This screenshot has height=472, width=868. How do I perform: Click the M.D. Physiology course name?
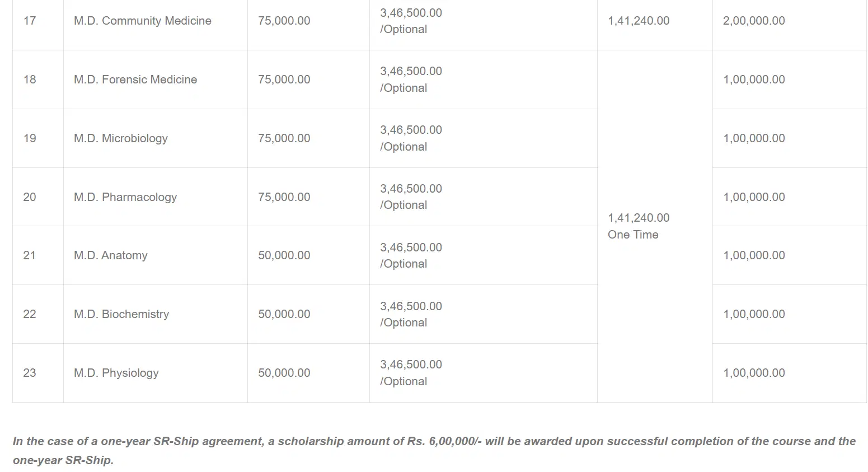[116, 373]
